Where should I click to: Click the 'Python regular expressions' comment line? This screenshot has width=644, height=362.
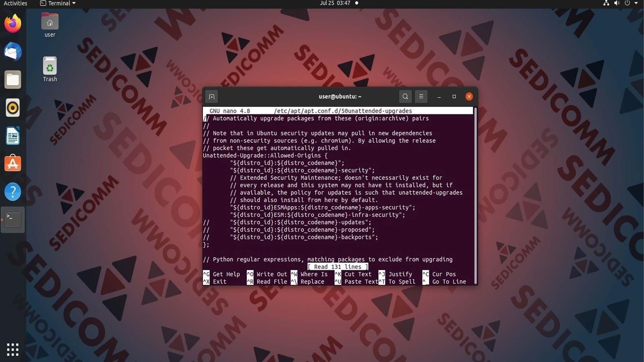click(x=328, y=259)
